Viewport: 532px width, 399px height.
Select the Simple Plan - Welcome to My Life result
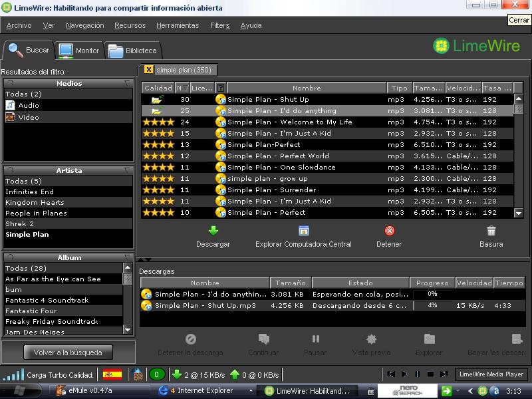(x=327, y=122)
